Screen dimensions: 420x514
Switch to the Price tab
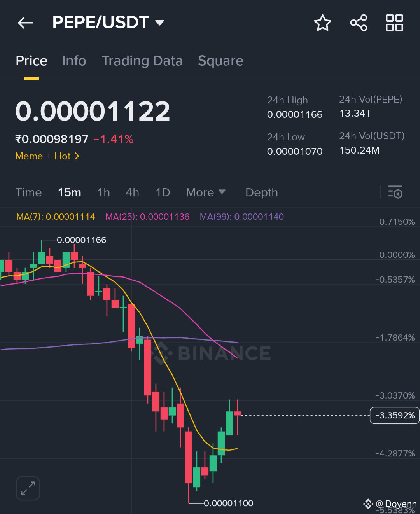[31, 61]
